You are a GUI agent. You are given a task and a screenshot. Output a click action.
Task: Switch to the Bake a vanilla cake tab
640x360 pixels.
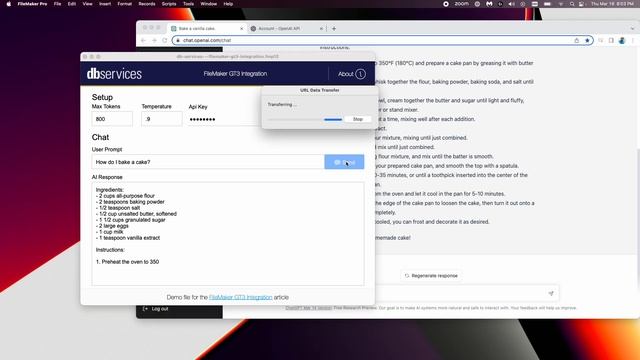coord(206,29)
